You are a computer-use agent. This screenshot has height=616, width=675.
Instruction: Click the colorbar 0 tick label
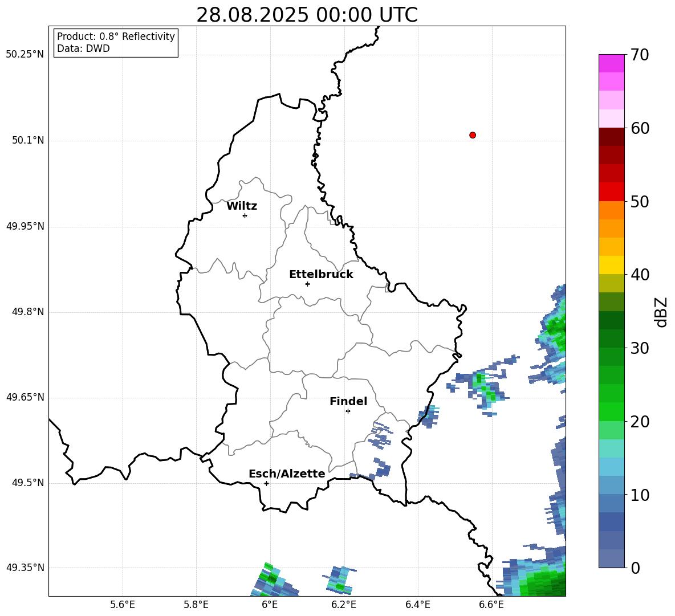[635, 568]
